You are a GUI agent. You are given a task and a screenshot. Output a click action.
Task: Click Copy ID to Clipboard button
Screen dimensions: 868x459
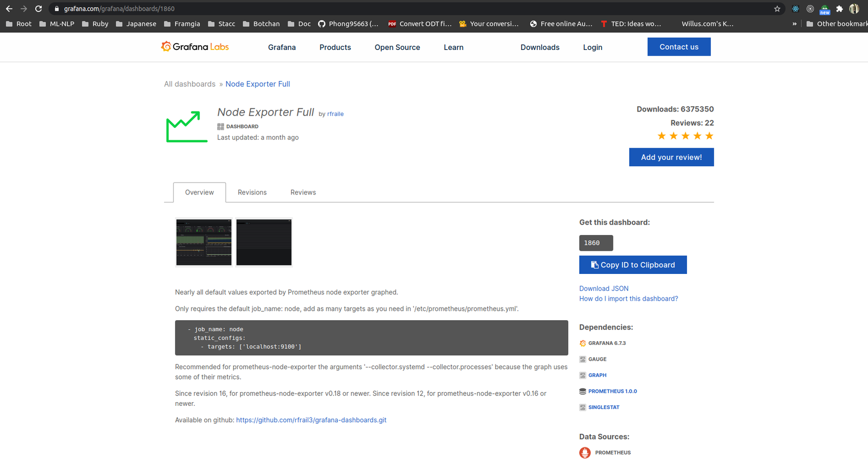633,265
